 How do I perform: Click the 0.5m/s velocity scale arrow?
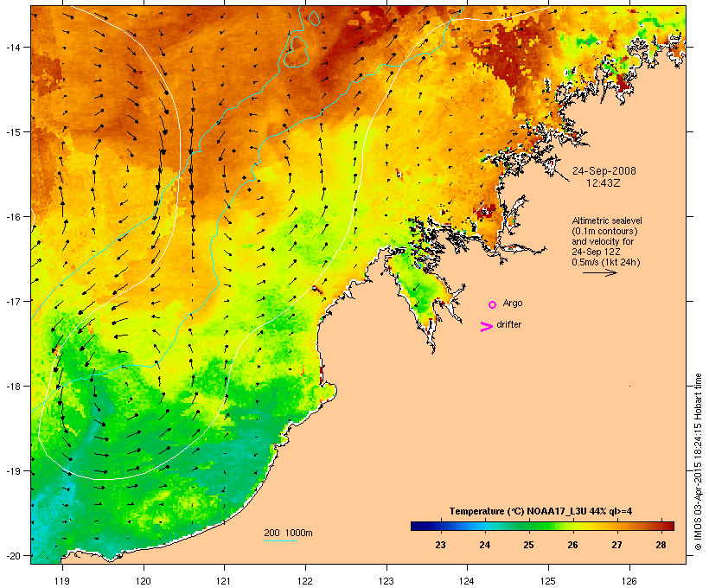[x=599, y=272]
